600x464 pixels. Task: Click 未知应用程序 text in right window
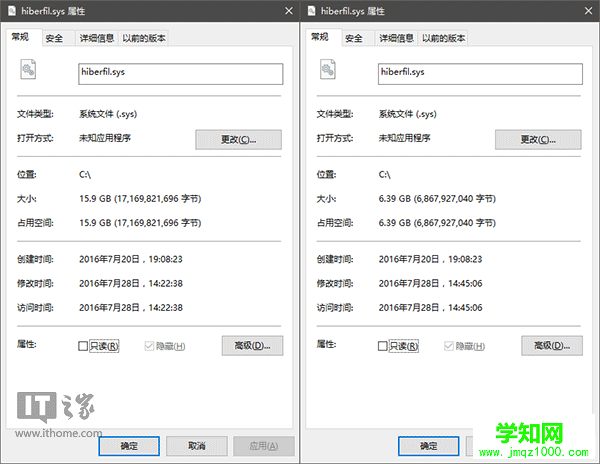click(x=404, y=138)
